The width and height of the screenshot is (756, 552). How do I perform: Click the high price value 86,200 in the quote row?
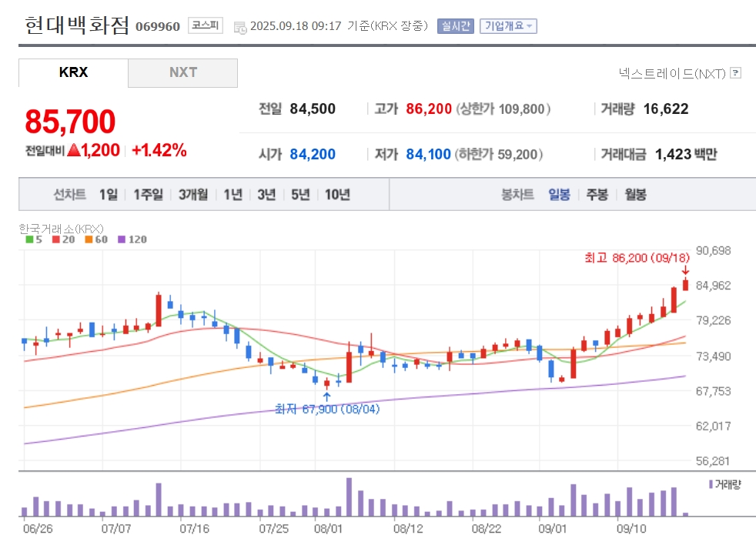429,109
